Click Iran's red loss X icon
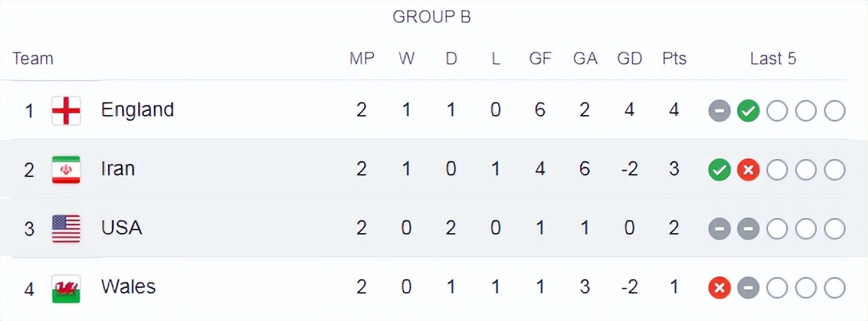868x321 pixels. point(749,170)
